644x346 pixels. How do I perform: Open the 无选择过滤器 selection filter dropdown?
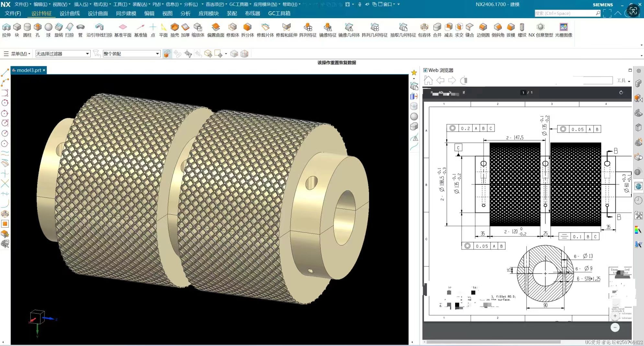pos(63,54)
